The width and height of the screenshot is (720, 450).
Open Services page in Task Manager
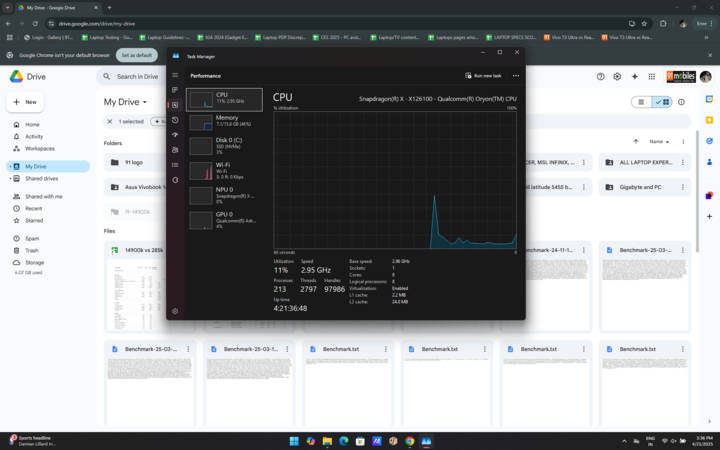[175, 180]
